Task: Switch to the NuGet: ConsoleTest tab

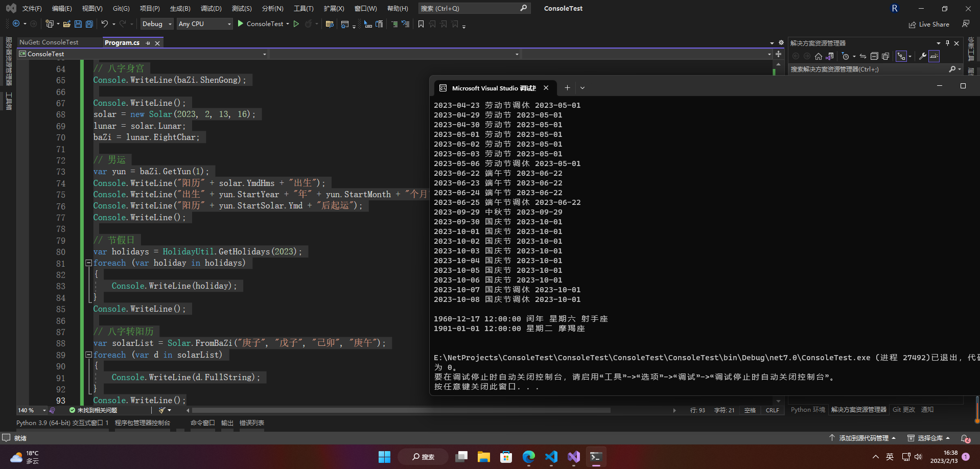Action: pos(49,42)
